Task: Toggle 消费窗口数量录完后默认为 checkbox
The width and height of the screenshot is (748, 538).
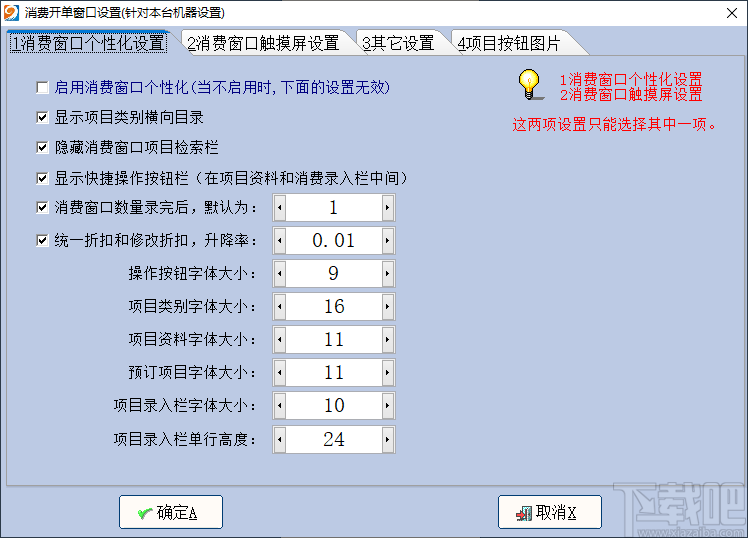Action: (x=42, y=207)
